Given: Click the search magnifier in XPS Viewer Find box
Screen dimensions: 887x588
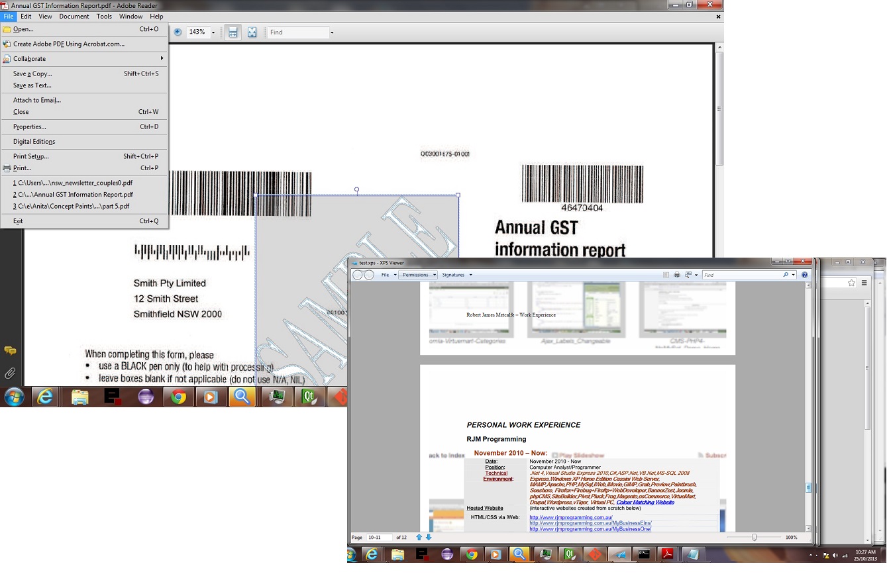Looking at the screenshot, I should (786, 275).
